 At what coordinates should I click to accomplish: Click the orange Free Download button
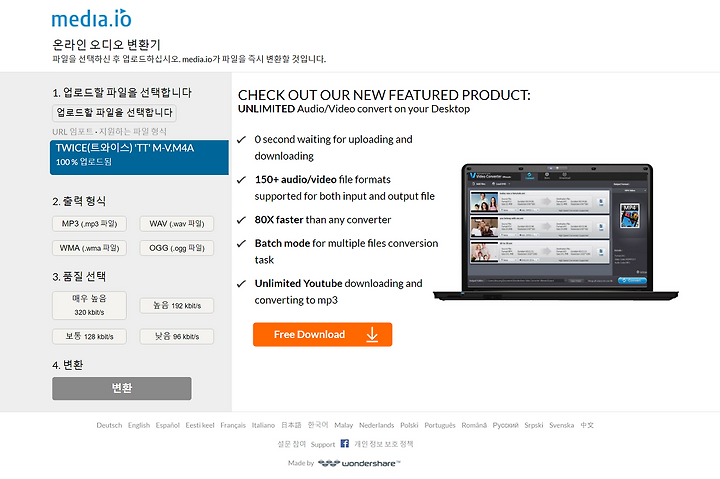pyautogui.click(x=322, y=334)
